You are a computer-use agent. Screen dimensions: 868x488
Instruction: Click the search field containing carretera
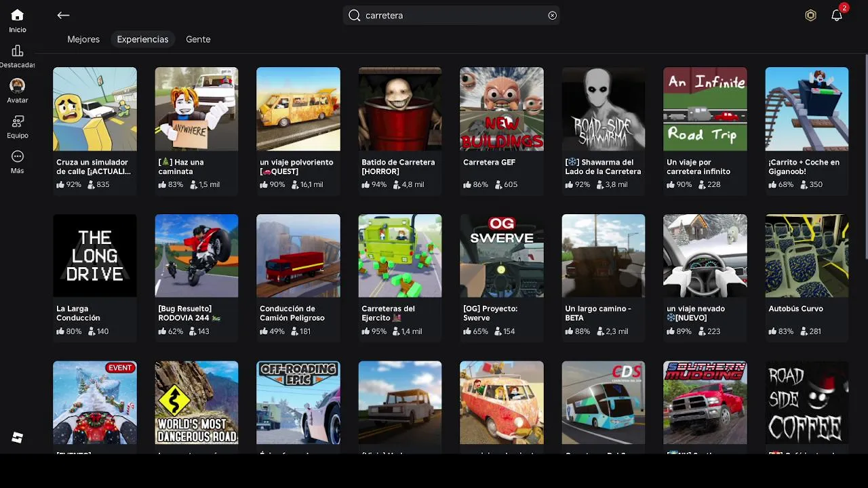[452, 15]
